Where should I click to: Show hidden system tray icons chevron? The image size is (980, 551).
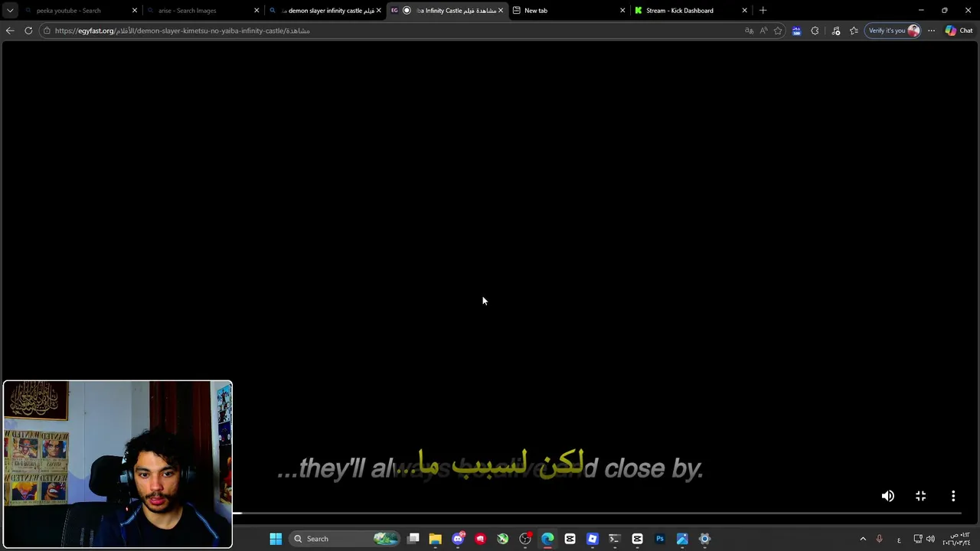click(x=863, y=539)
